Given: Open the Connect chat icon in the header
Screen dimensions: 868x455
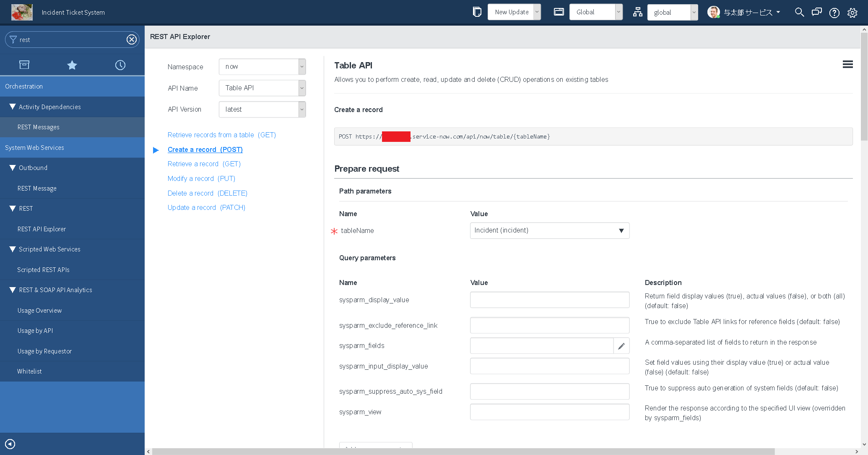Looking at the screenshot, I should tap(816, 12).
